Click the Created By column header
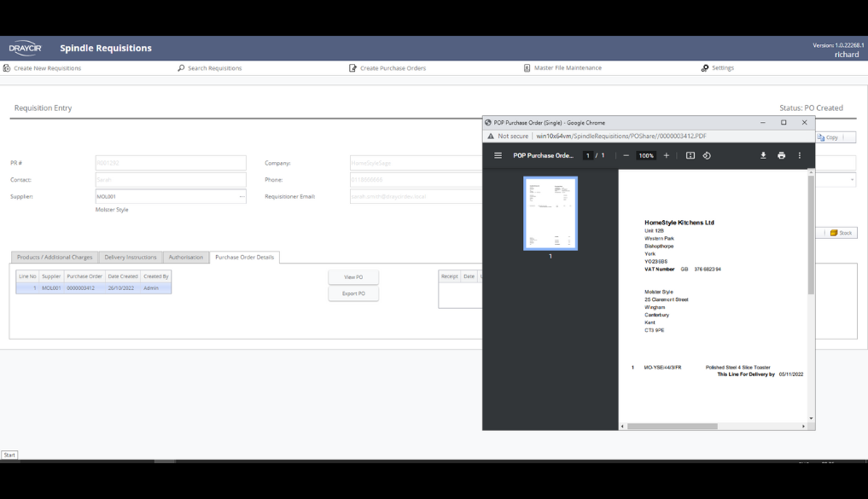The image size is (868, 499). click(155, 276)
